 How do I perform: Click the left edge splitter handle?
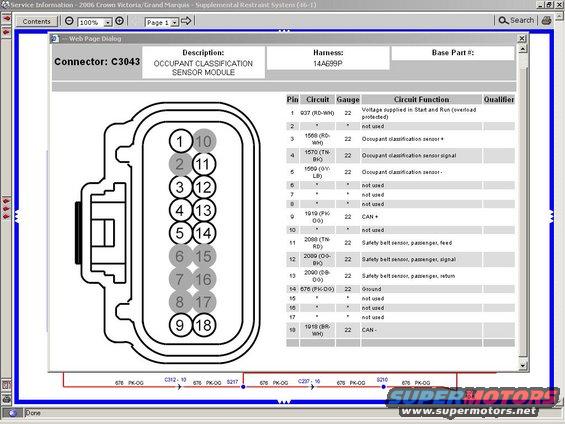[x=17, y=216]
